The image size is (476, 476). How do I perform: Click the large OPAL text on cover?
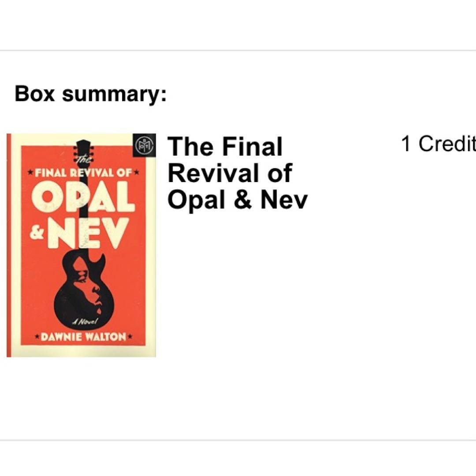(84, 199)
